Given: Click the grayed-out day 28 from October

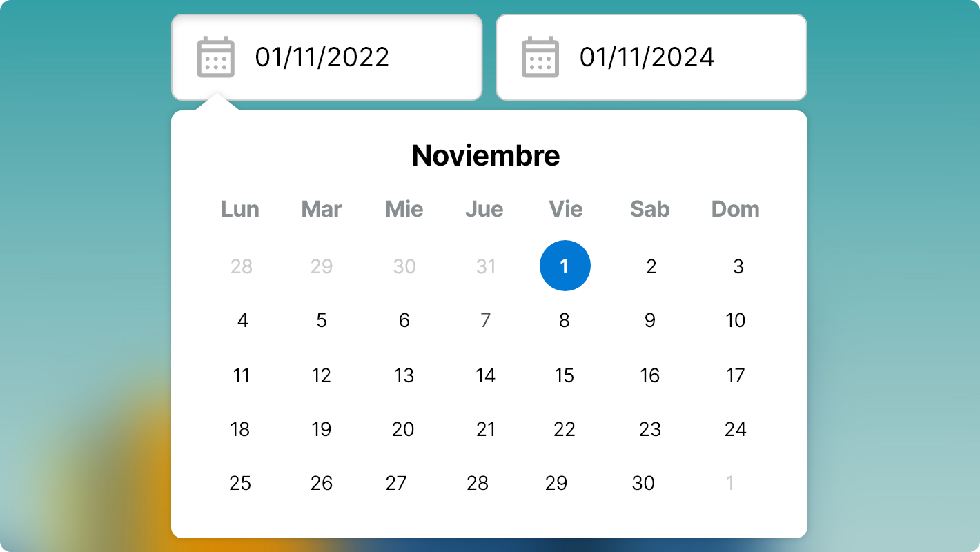Looking at the screenshot, I should coord(242,266).
